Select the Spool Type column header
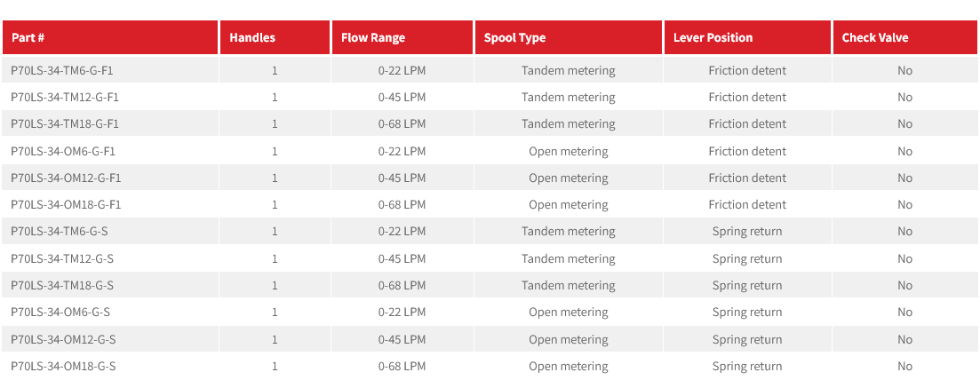Screen dimensions: 980x388 514,37
